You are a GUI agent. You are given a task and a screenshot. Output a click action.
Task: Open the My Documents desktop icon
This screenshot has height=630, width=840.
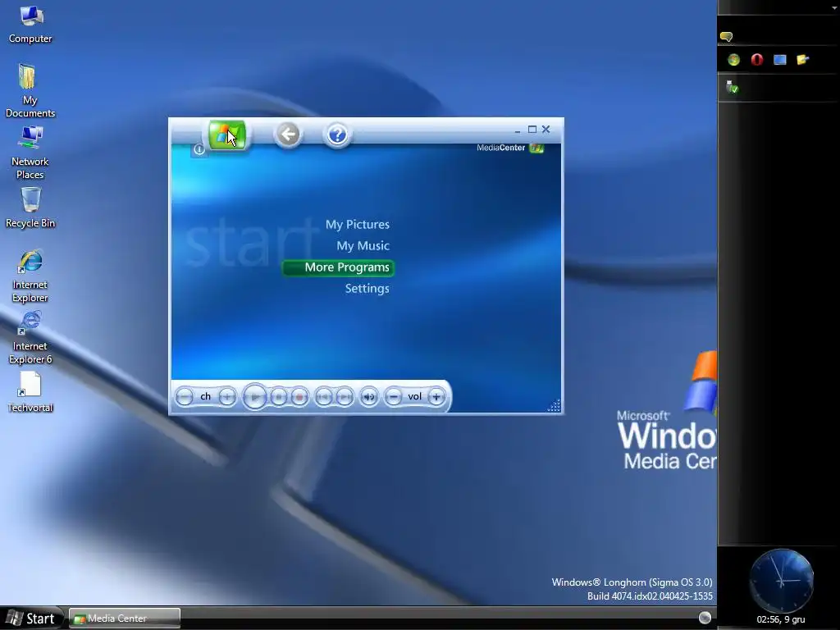click(30, 90)
